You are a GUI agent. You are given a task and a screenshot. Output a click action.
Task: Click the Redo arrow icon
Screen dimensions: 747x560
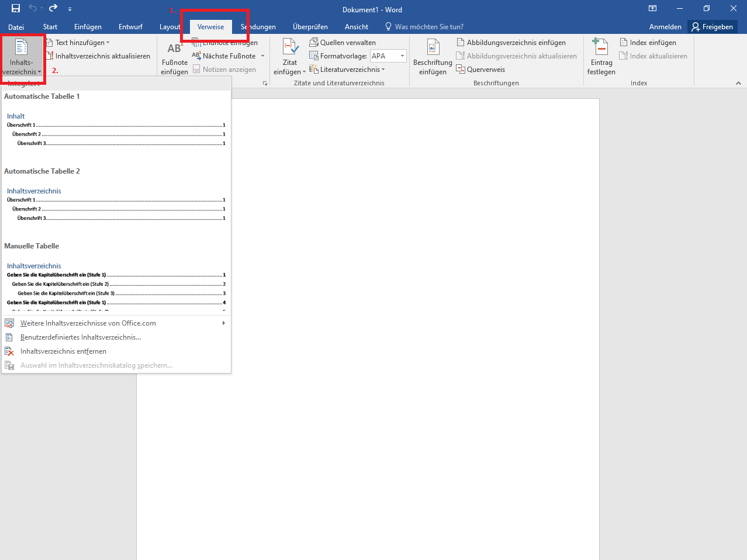(x=53, y=8)
